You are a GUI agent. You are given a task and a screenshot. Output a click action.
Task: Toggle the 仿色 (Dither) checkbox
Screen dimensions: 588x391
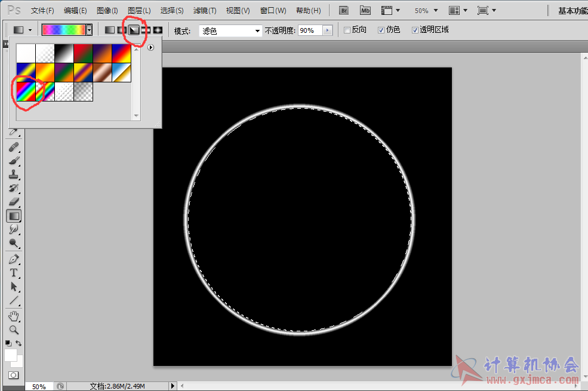tap(381, 30)
